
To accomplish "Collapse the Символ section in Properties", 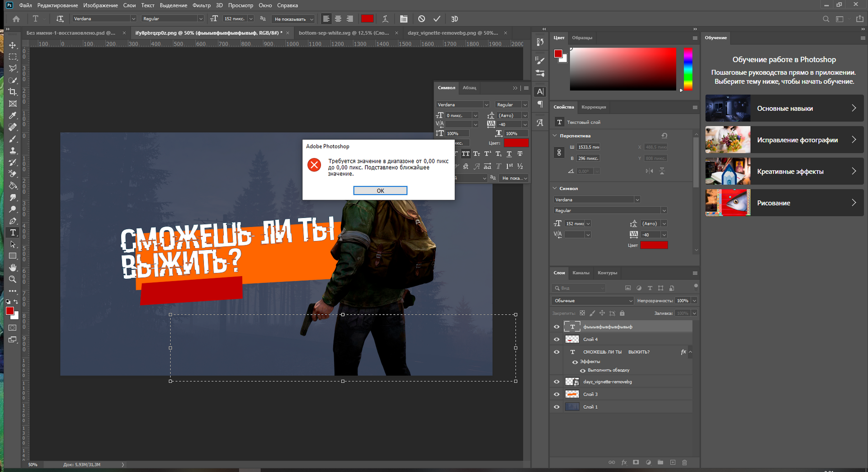I will pyautogui.click(x=555, y=188).
